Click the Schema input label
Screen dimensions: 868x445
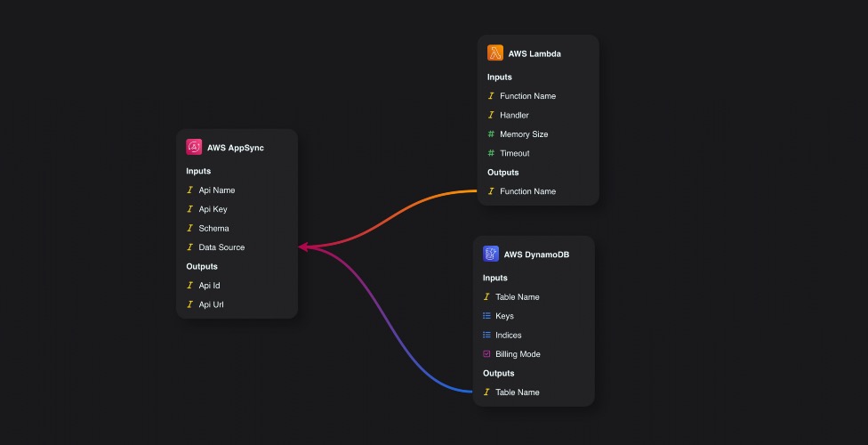point(213,229)
